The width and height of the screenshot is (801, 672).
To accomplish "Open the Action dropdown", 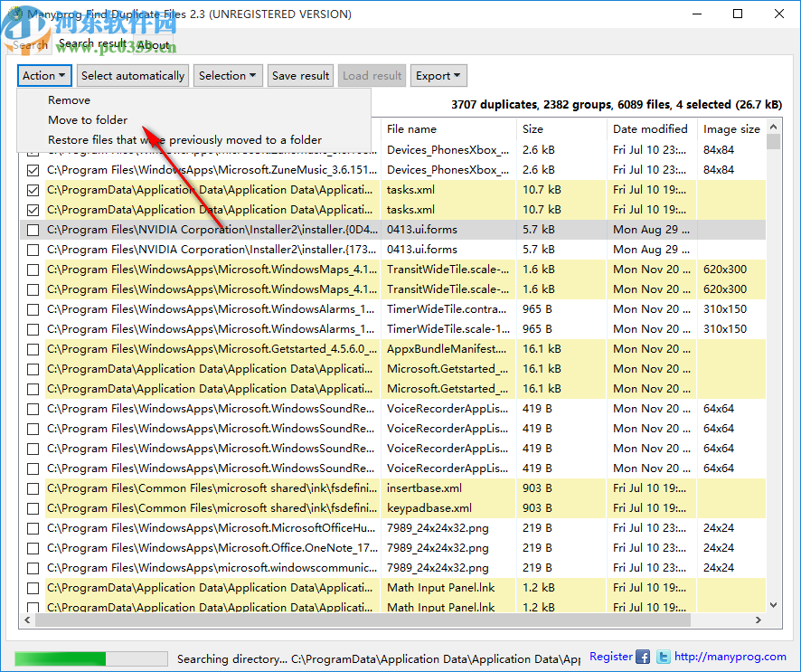I will click(43, 75).
